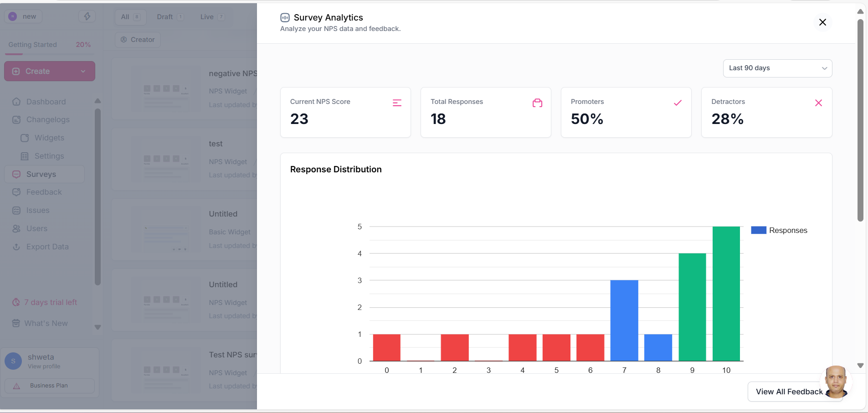The image size is (868, 413).
Task: Click the lightning bolt icon
Action: point(87,16)
